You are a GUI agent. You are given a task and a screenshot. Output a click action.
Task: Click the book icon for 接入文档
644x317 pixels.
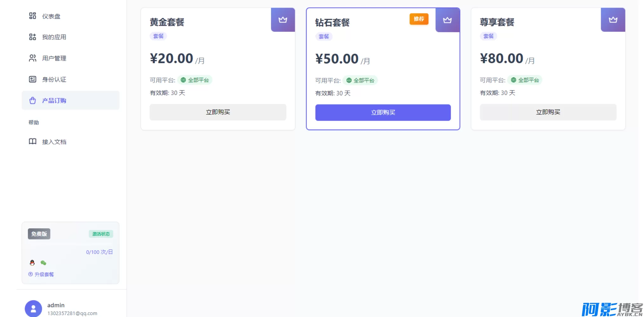32,141
